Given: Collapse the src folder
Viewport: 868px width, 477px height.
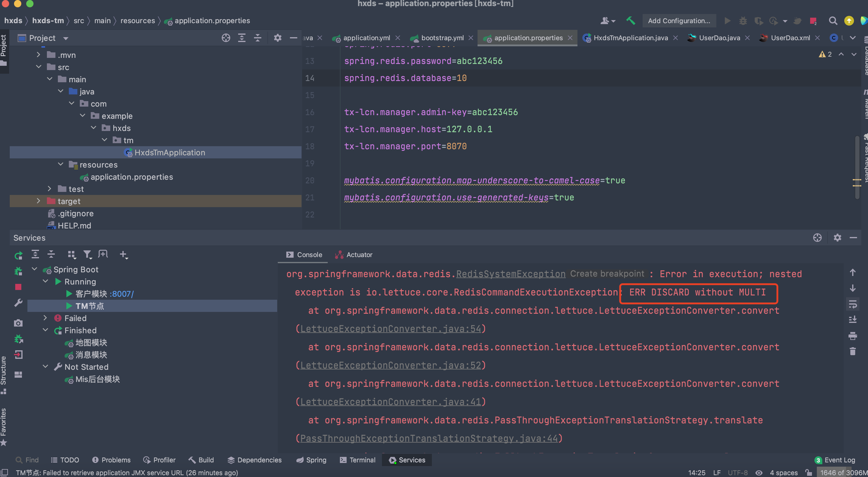Looking at the screenshot, I should [38, 67].
